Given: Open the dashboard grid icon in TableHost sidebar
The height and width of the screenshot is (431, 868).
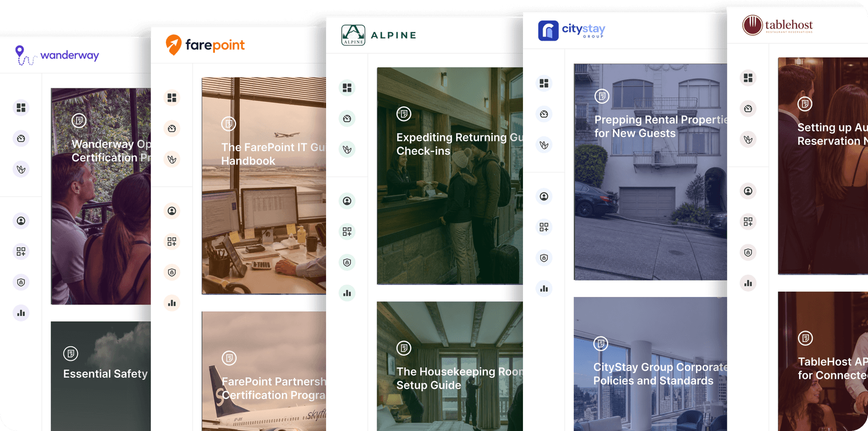Looking at the screenshot, I should click(x=748, y=78).
